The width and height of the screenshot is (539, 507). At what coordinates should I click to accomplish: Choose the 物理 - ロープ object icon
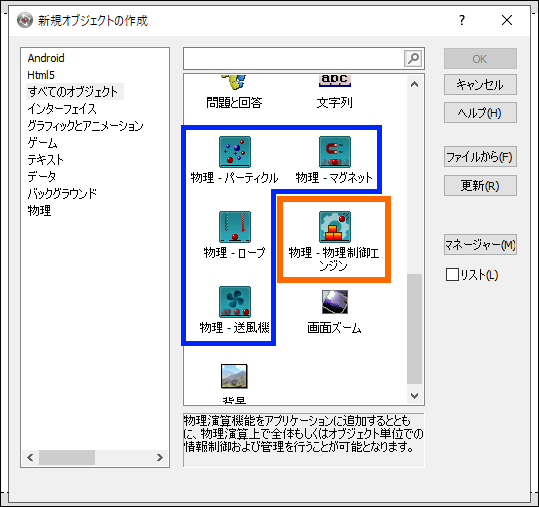click(x=235, y=227)
